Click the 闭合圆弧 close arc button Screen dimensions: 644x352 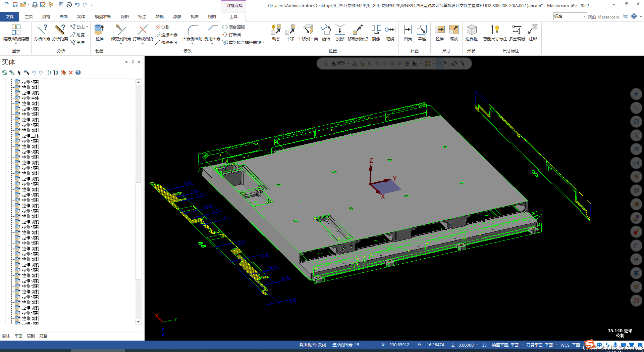234,27
